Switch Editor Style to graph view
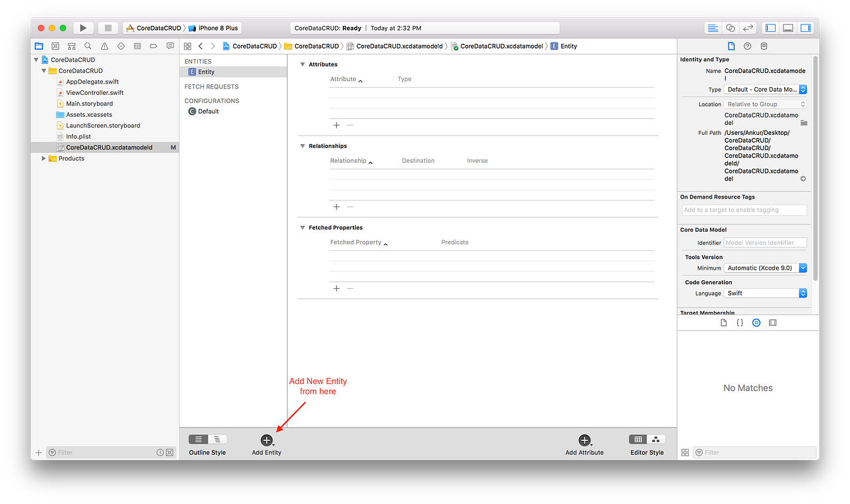 coord(655,439)
